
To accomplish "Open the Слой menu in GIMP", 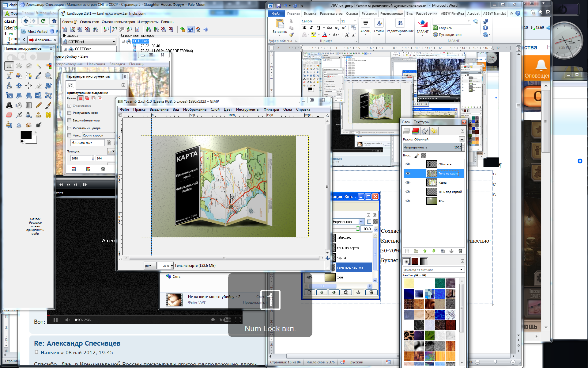I will tap(215, 109).
